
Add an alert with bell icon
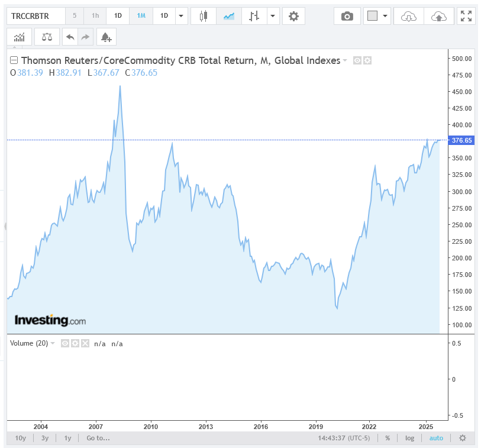106,37
